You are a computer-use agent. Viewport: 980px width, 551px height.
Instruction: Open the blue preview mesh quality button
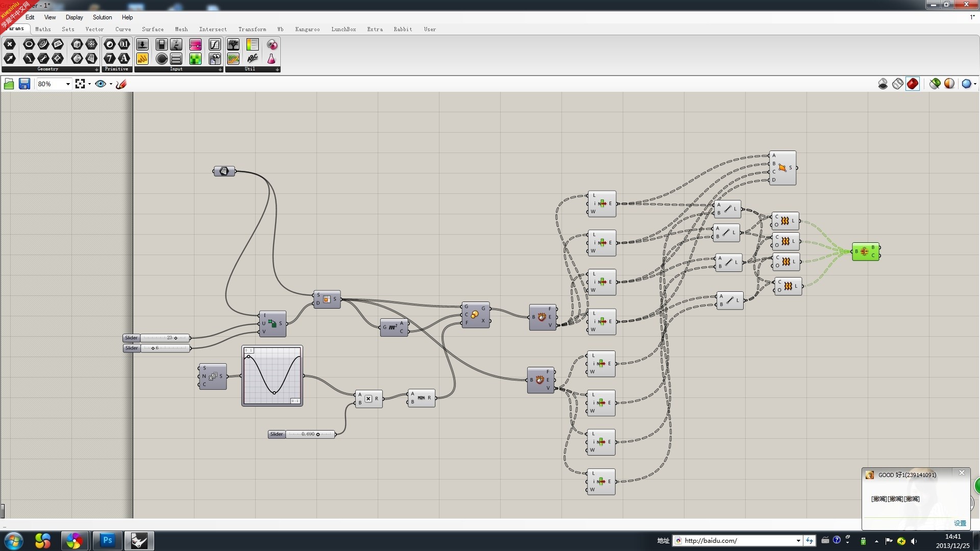[x=966, y=84]
